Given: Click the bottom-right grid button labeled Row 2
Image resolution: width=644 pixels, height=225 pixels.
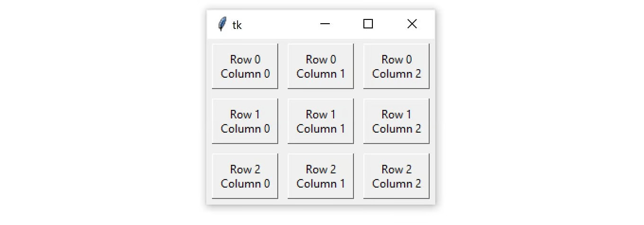Looking at the screenshot, I should coord(397,176).
